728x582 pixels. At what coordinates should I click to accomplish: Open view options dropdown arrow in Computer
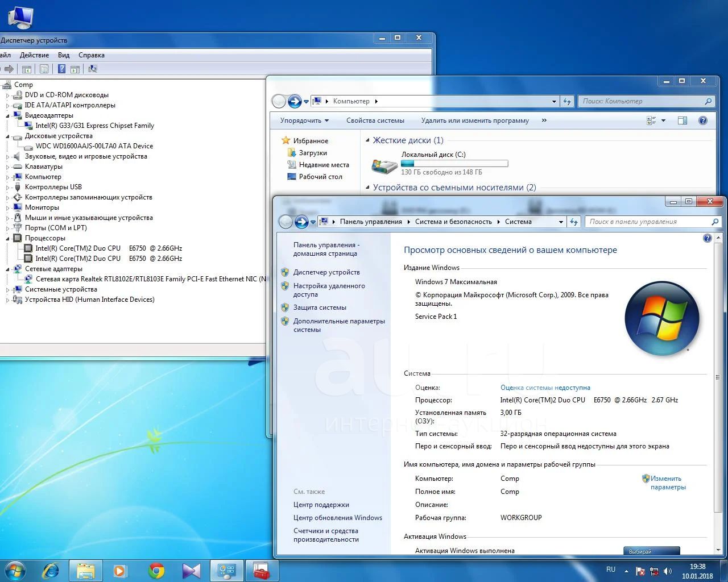(x=663, y=120)
